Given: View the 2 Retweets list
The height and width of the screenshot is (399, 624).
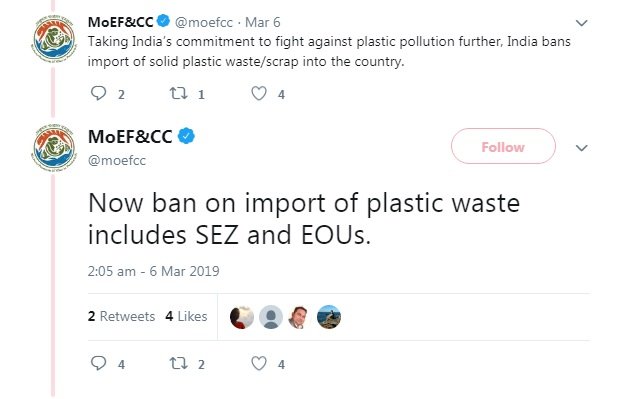Looking at the screenshot, I should pos(121,316).
